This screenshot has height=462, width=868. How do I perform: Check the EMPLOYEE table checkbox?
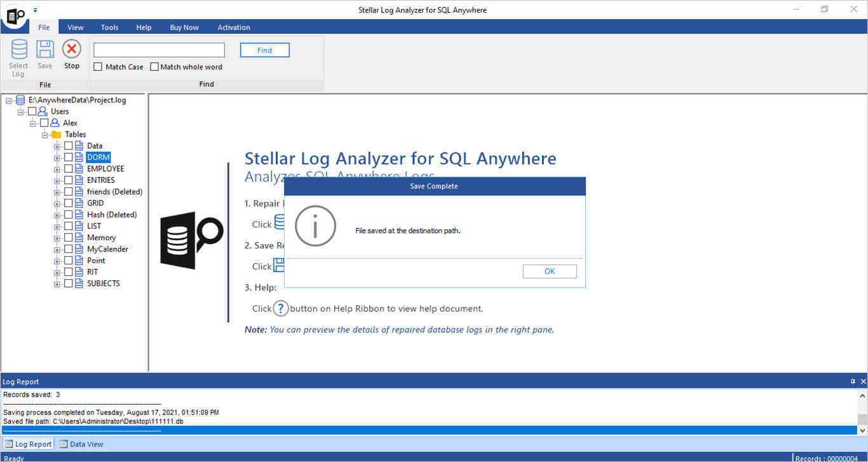coord(68,168)
